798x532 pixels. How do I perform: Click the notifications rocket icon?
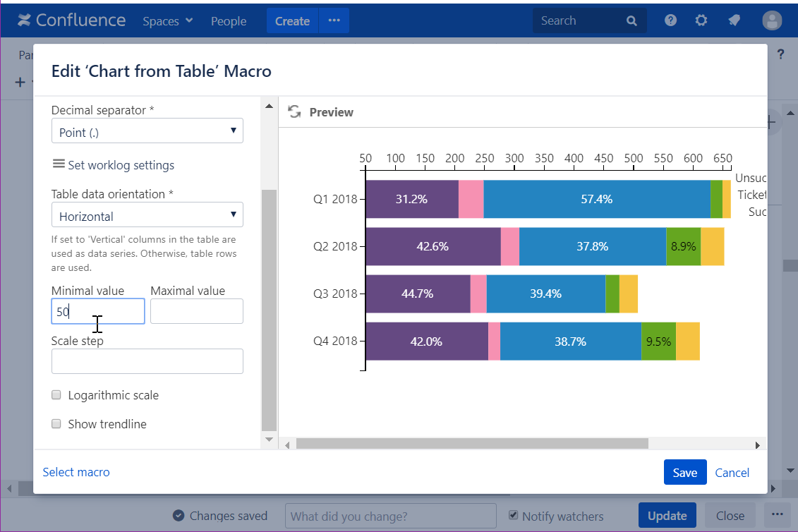click(734, 20)
